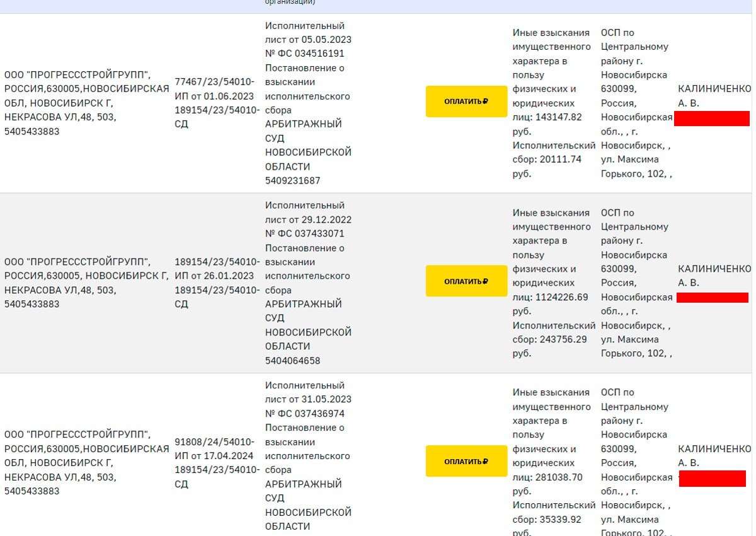The height and width of the screenshot is (536, 756).
Task: Select bailiff department address in 26.01.2023 row
Action: click(x=636, y=283)
